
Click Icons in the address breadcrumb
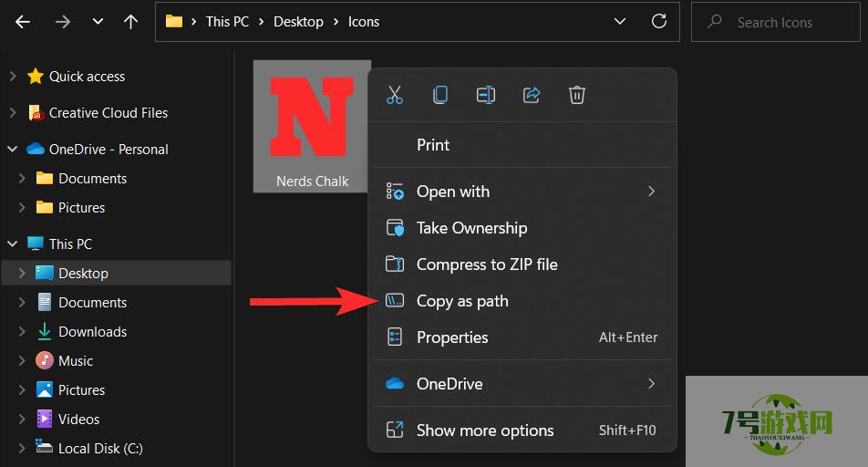[364, 22]
